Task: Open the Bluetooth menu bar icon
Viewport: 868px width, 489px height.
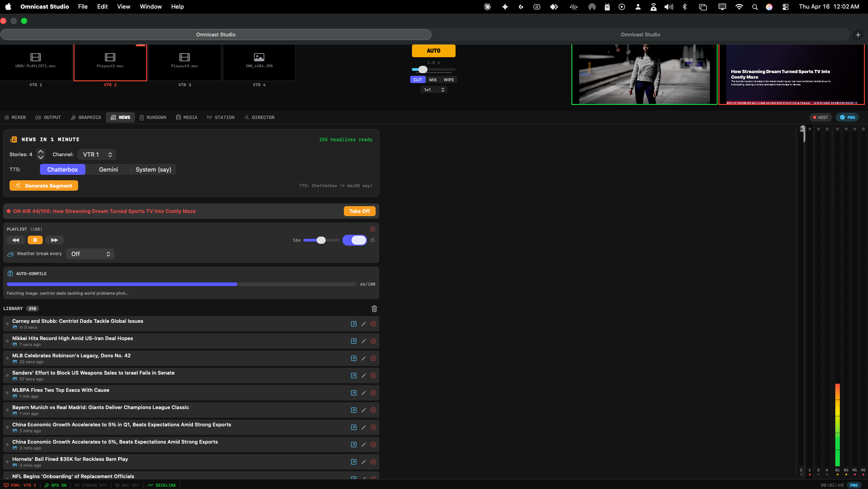Action: coord(684,7)
